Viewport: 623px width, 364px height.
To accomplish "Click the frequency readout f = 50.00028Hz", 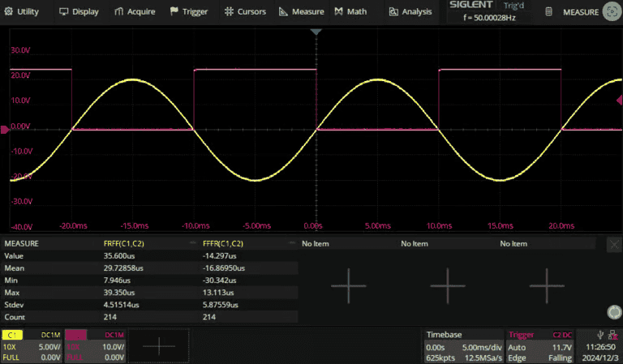I will pos(489,18).
